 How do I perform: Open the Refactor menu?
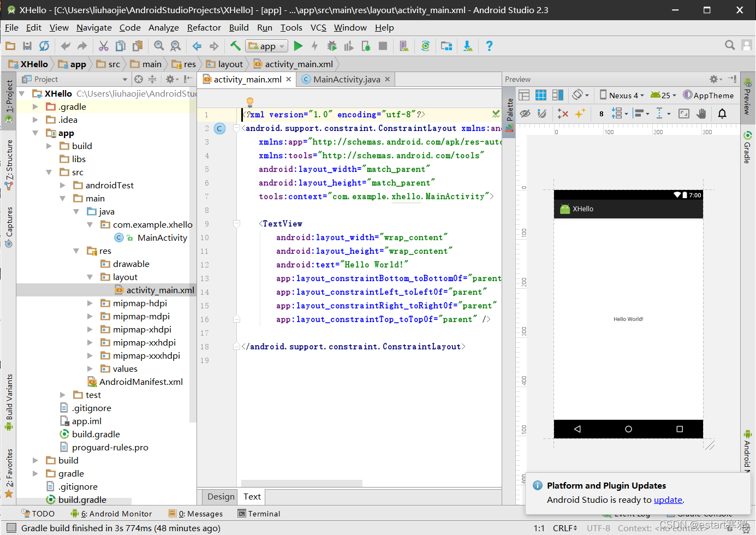[204, 28]
